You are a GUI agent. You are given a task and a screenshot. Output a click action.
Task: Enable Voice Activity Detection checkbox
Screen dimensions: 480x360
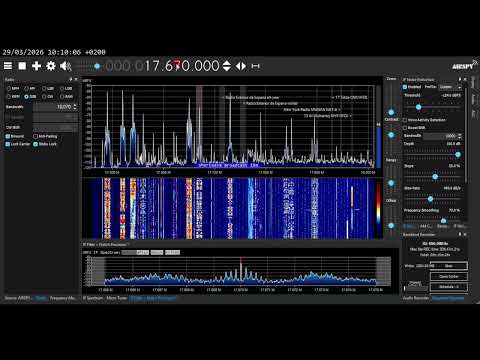[x=424, y=120]
